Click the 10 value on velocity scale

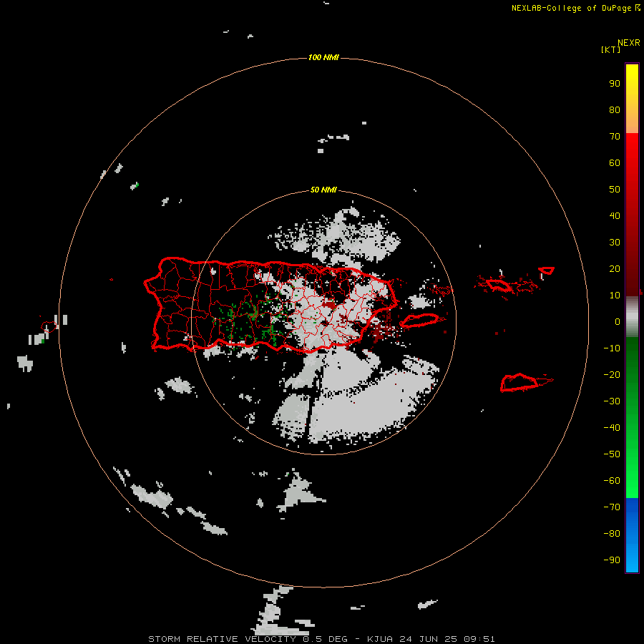[x=615, y=296]
